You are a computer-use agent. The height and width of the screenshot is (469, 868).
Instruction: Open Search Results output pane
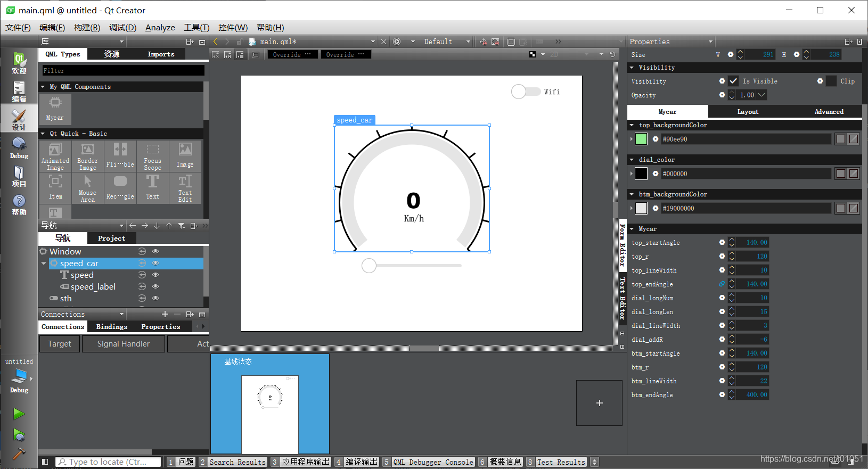coord(233,462)
